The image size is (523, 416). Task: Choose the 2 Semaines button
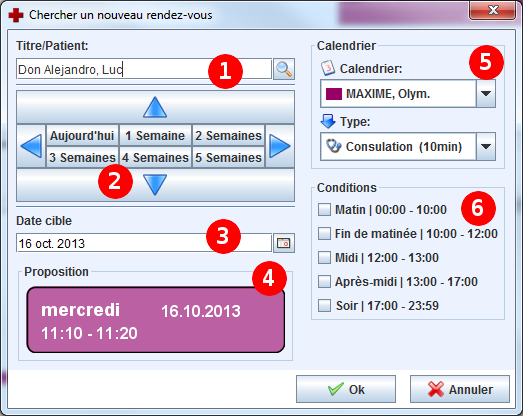(x=228, y=135)
